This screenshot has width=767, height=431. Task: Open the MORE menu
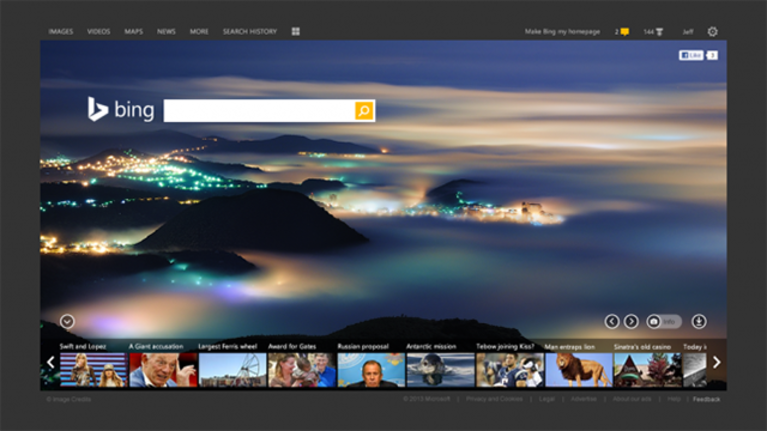click(199, 31)
